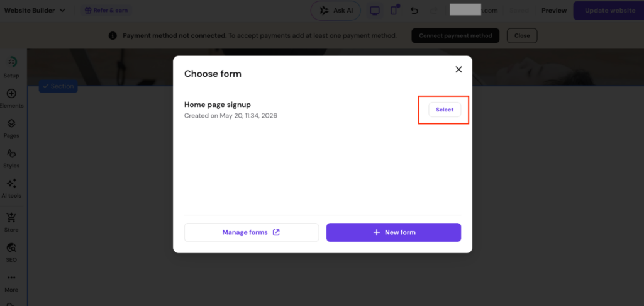Switch to desktop view icon
The image size is (644, 306).
tap(375, 11)
